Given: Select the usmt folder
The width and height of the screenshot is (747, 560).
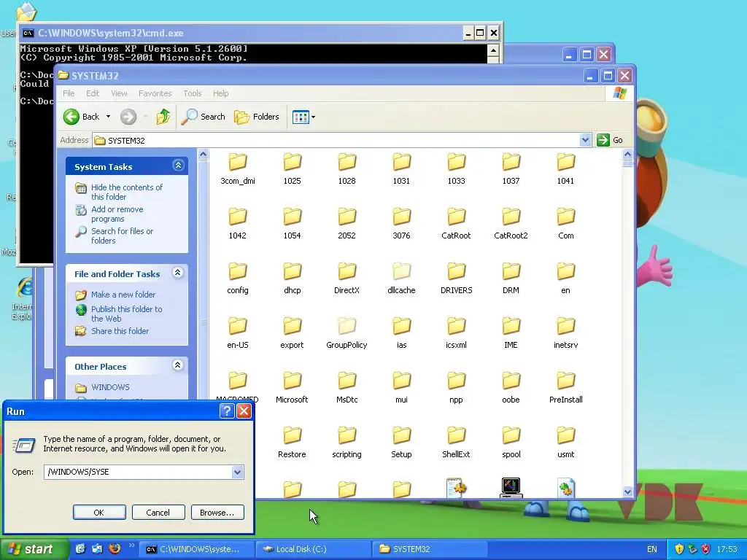Looking at the screenshot, I should pos(566,443).
